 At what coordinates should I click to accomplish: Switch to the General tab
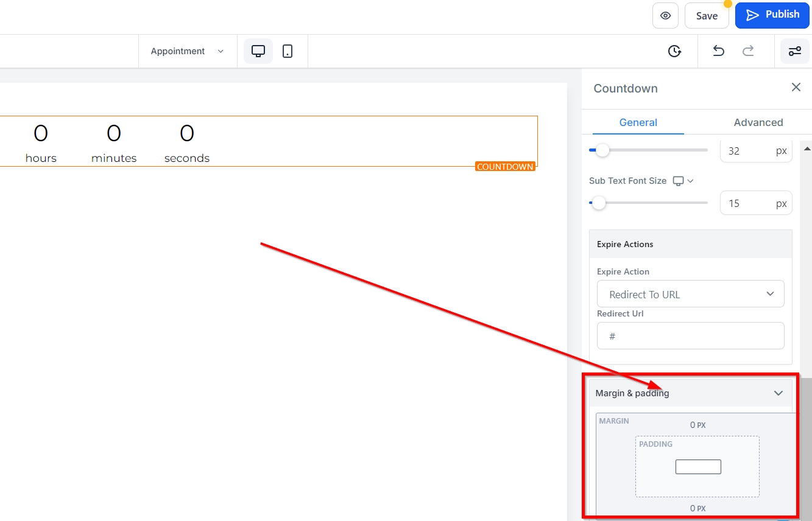[638, 122]
